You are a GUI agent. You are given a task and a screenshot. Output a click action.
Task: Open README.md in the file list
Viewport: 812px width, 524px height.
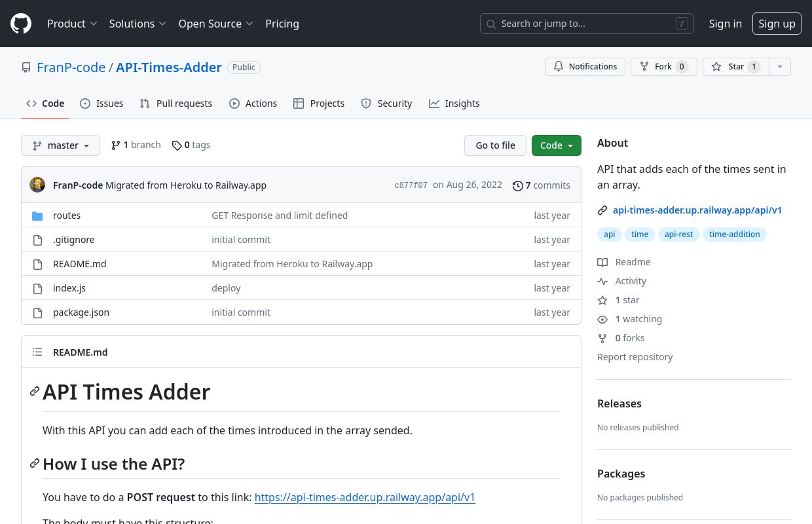[80, 264]
